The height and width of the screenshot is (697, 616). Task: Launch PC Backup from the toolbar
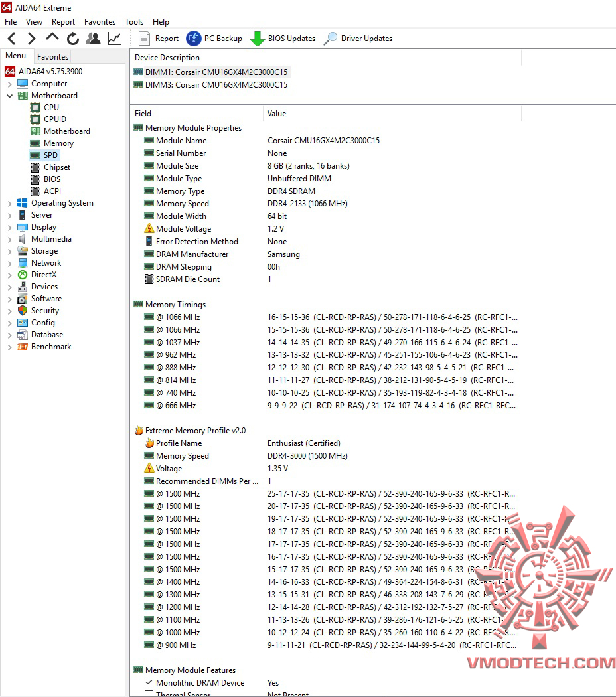pyautogui.click(x=214, y=39)
